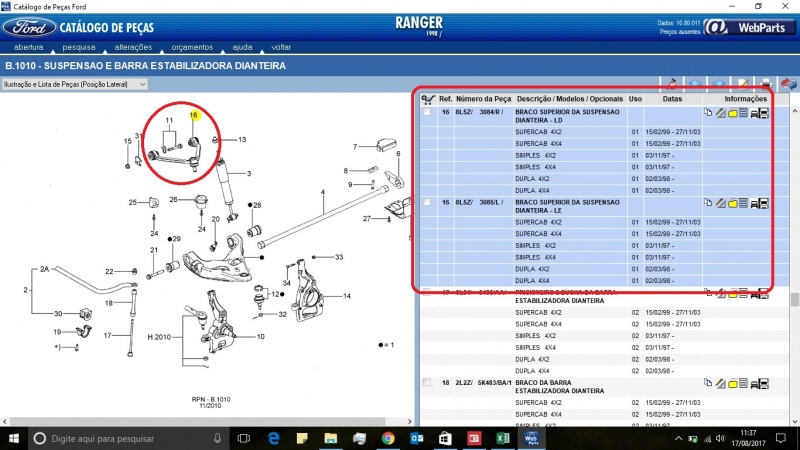The image size is (800, 450).
Task: Open the yellow folder icon for part 5K483/BA/1
Action: (733, 384)
